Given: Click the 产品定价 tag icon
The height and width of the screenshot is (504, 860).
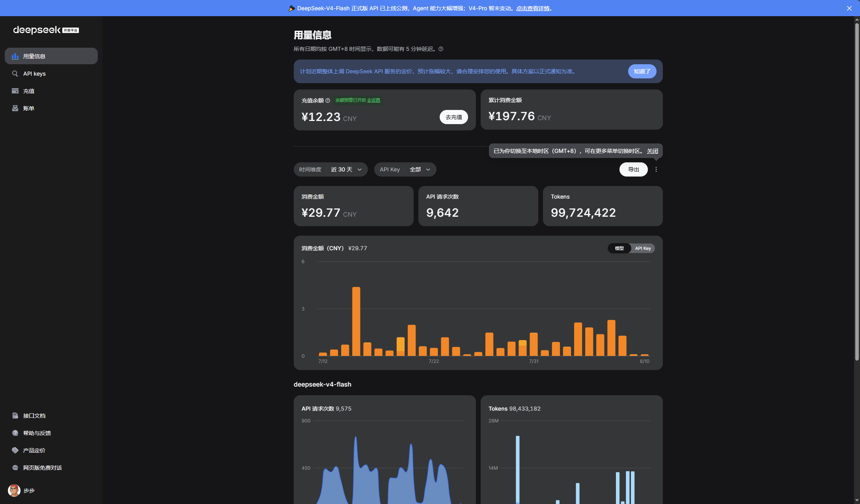Looking at the screenshot, I should [15, 450].
